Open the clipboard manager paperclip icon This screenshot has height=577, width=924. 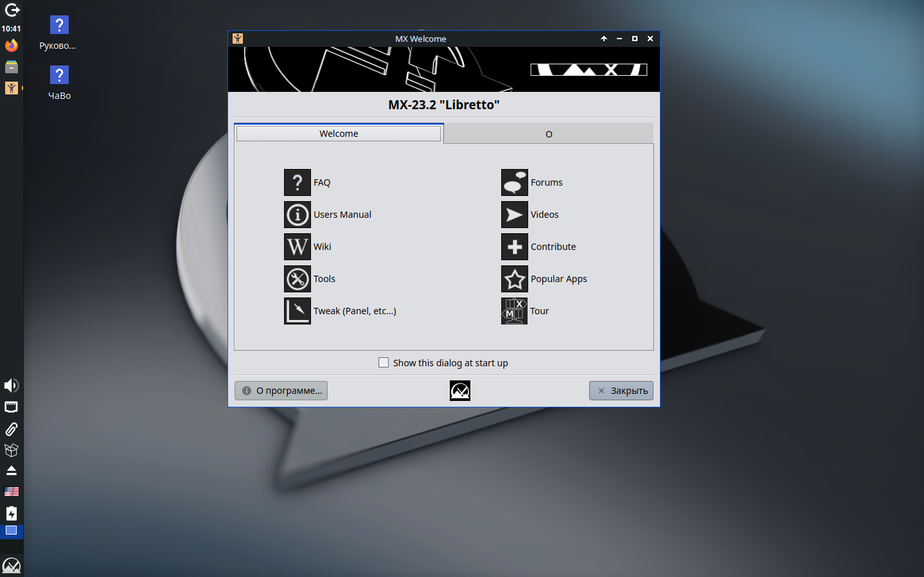pos(12,429)
